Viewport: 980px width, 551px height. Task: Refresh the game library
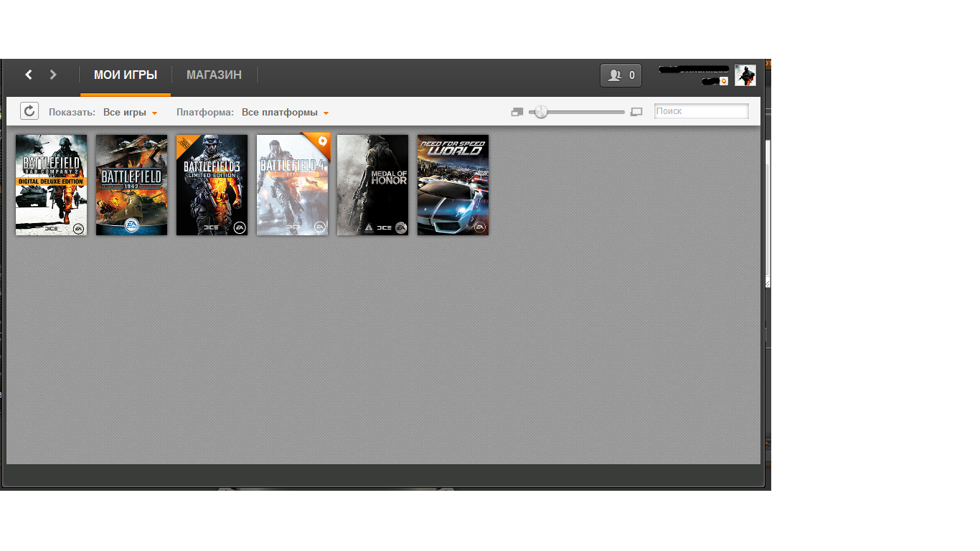tap(29, 111)
